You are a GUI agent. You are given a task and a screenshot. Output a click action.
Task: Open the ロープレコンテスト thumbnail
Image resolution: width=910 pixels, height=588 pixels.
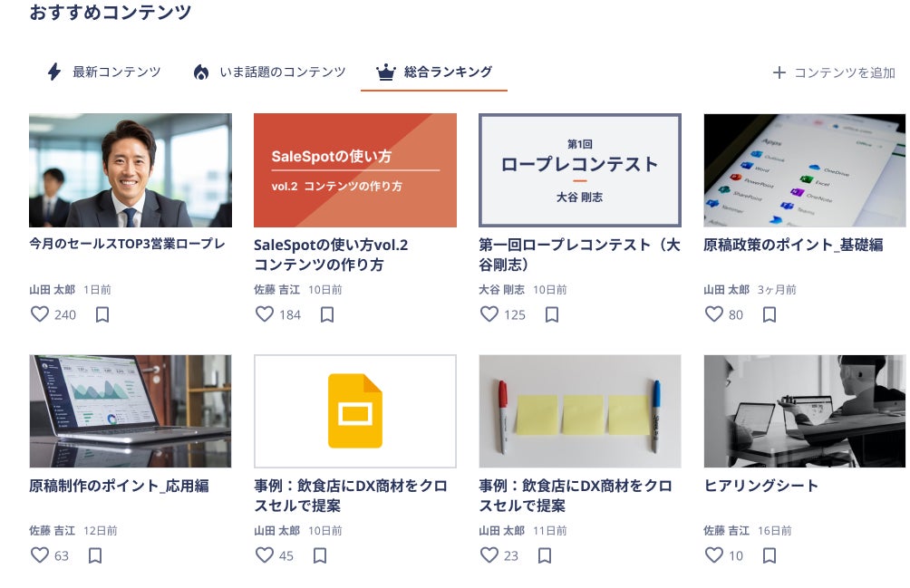pyautogui.click(x=580, y=170)
